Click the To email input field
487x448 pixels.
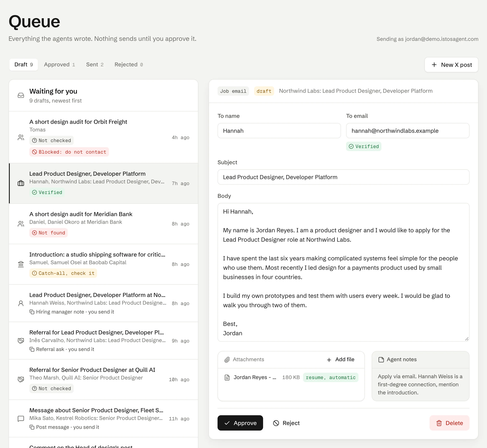[x=407, y=131]
